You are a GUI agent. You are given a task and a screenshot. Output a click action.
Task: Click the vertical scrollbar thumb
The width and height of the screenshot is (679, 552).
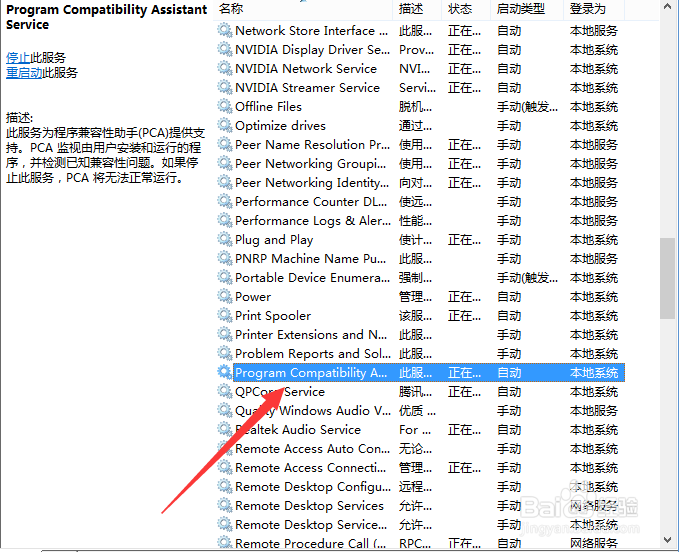tap(668, 278)
